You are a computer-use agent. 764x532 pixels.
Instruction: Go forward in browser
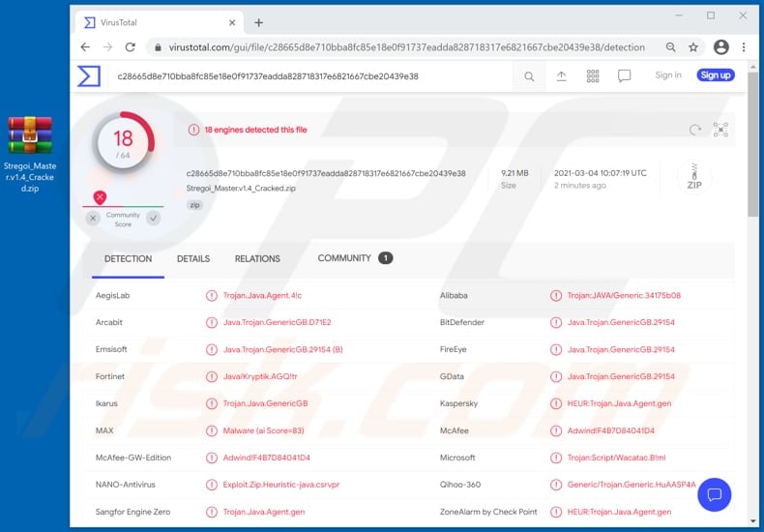107,47
